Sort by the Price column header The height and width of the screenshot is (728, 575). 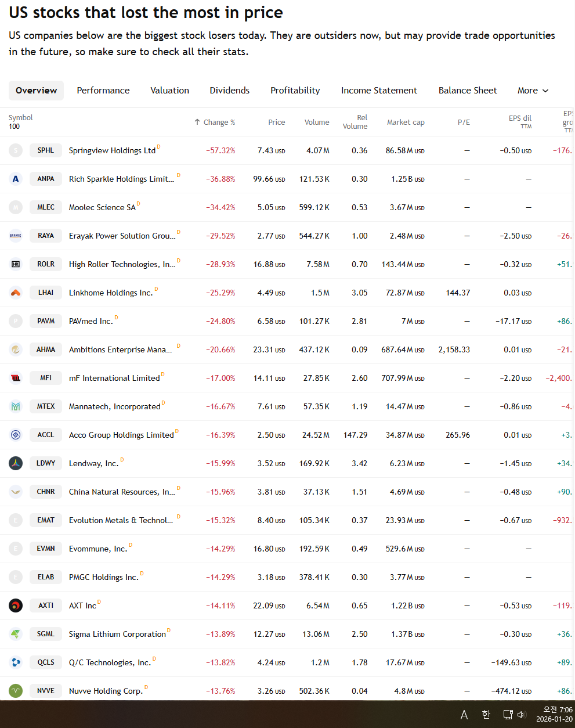click(277, 122)
